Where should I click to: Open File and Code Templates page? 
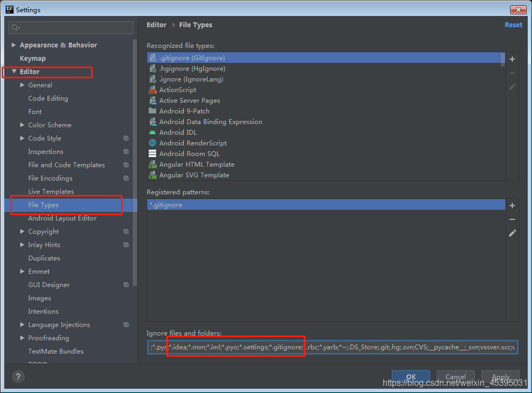[x=67, y=165]
